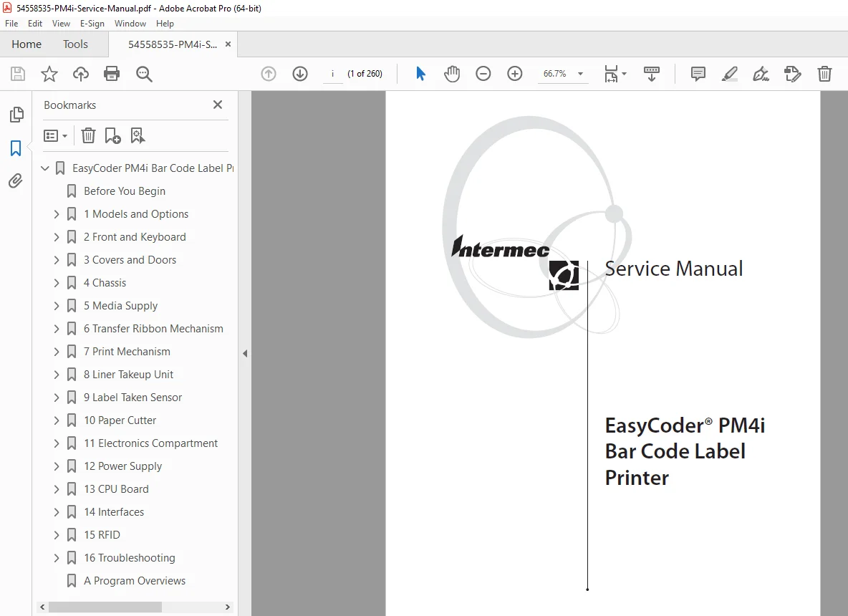Expand 13 CPU Board bookmark
848x616 pixels.
(57, 489)
